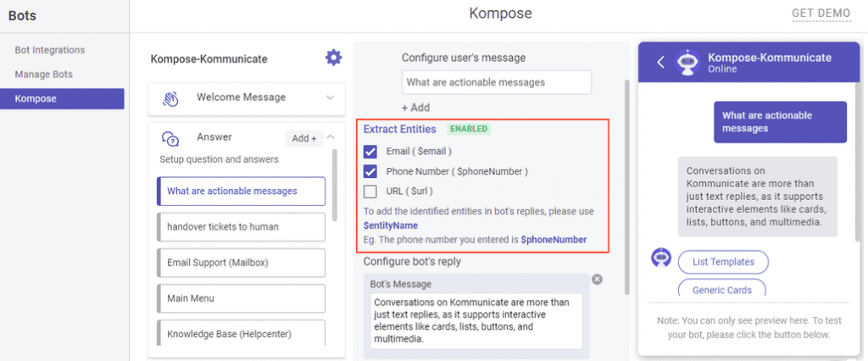This screenshot has width=868, height=361.
Task: Open Bot Integrations in the sidebar
Action: pos(50,50)
